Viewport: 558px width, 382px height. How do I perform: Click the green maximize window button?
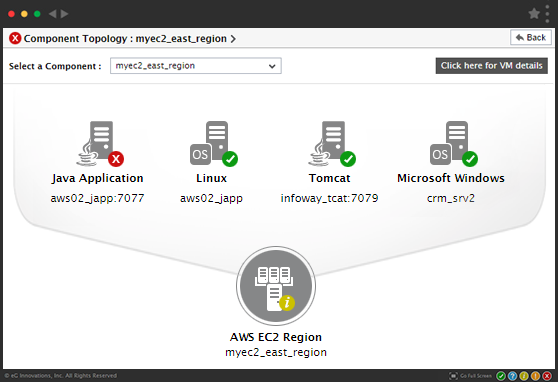37,14
